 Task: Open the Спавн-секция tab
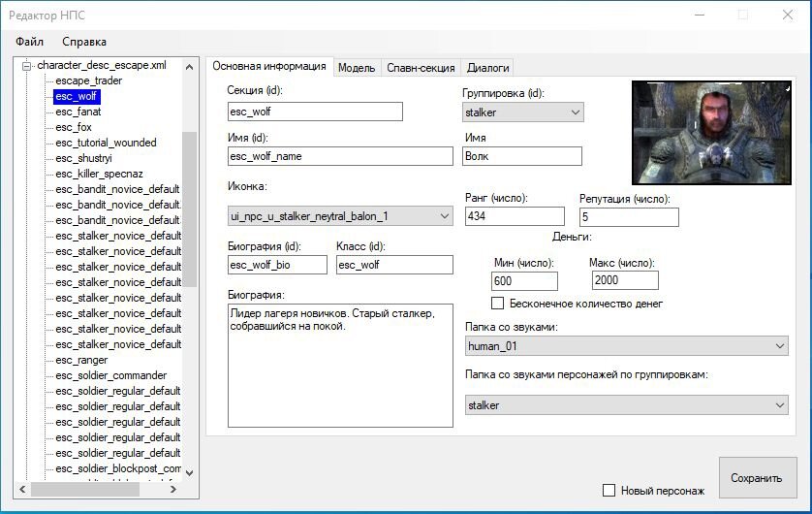tap(421, 68)
